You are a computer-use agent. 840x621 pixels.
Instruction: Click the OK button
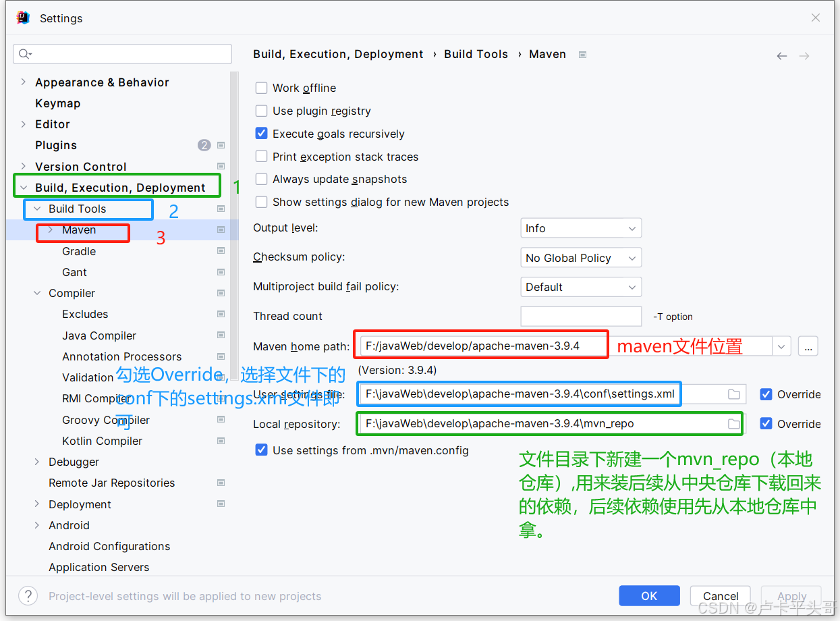tap(649, 596)
